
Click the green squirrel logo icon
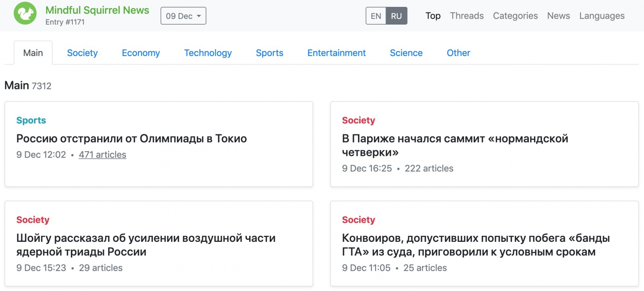click(25, 13)
